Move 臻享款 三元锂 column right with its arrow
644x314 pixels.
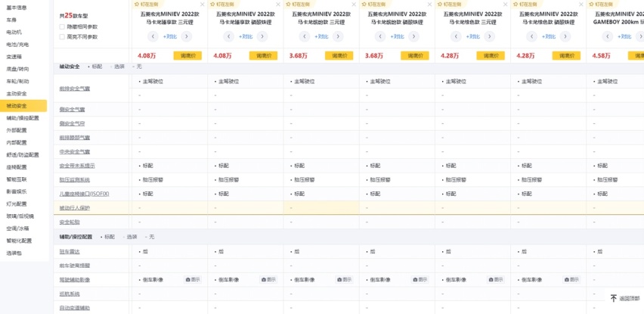click(x=187, y=36)
